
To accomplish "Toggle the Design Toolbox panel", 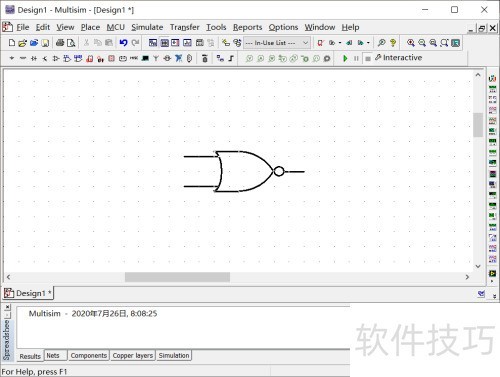I will (x=153, y=43).
